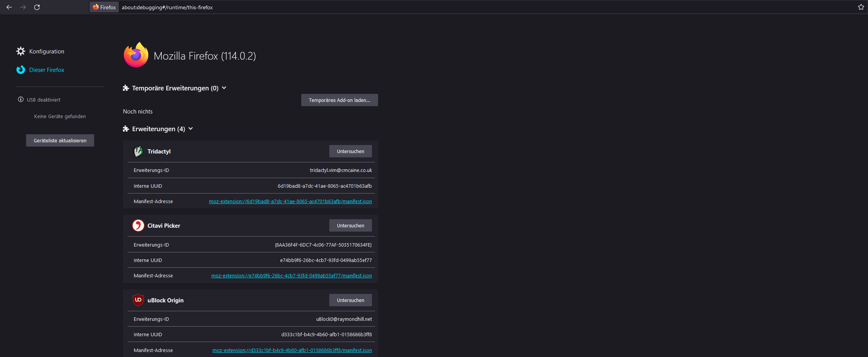Inspect Tridactyl with the Untersuchen button
This screenshot has width=868, height=357.
click(x=350, y=151)
